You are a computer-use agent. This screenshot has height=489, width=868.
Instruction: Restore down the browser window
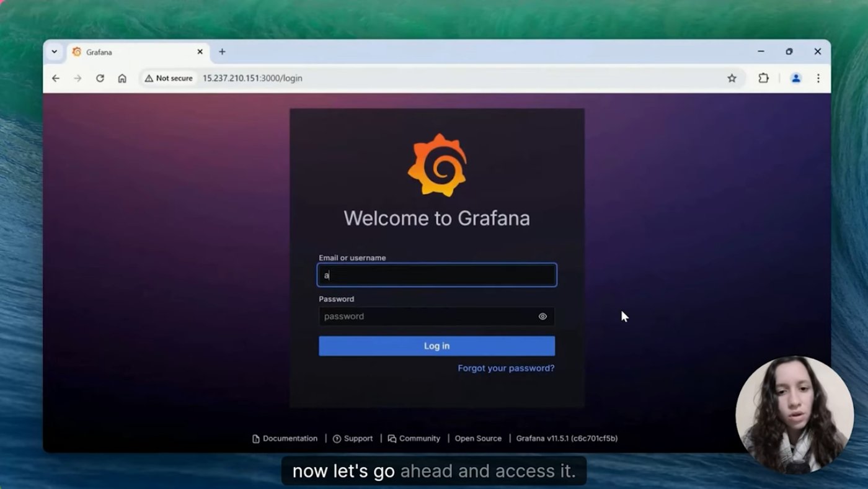point(789,52)
